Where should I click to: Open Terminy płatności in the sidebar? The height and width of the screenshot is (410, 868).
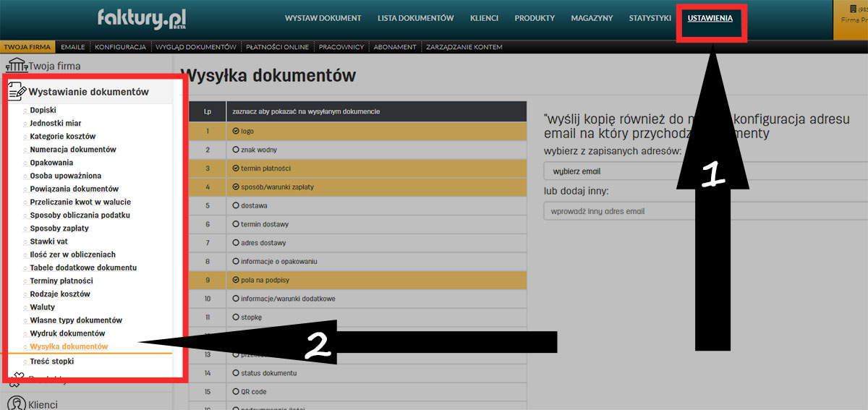61,281
